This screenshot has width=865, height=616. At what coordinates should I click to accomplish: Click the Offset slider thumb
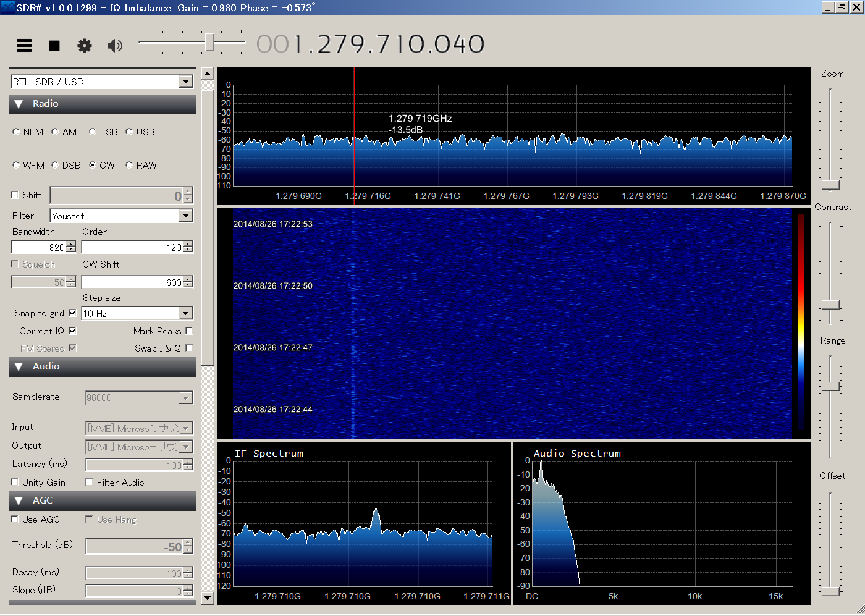pos(831,591)
